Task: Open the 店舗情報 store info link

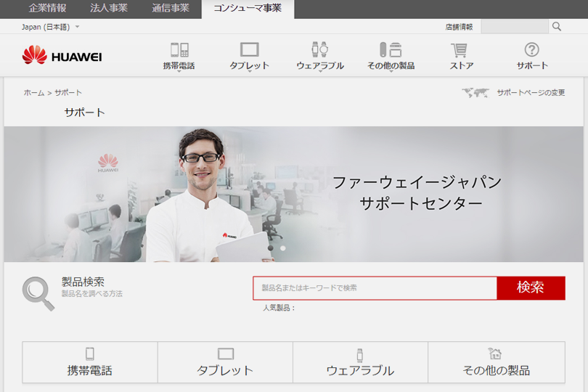Action: (459, 27)
